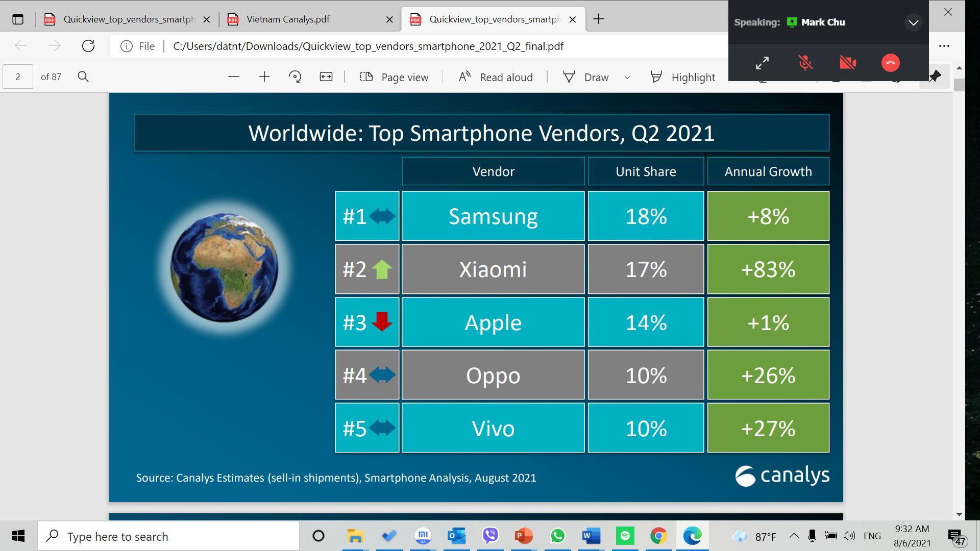Image resolution: width=980 pixels, height=551 pixels.
Task: Open clock and calendar flyout
Action: [x=912, y=536]
